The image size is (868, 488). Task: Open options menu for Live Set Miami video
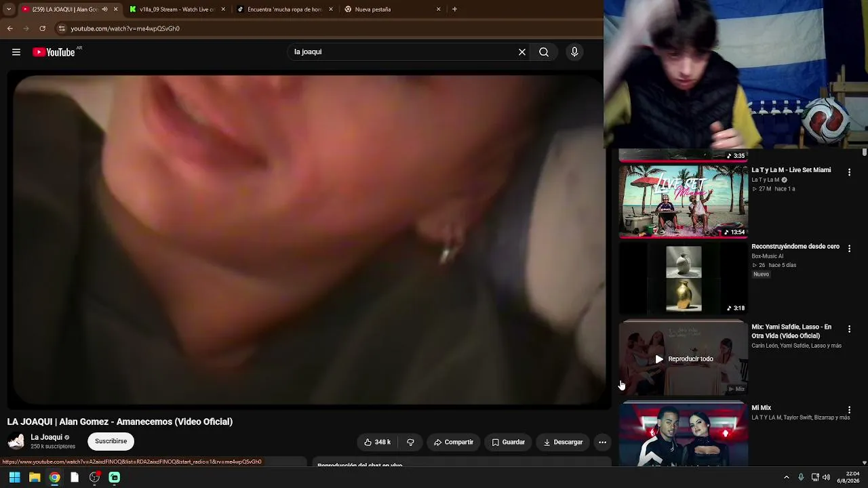point(849,173)
